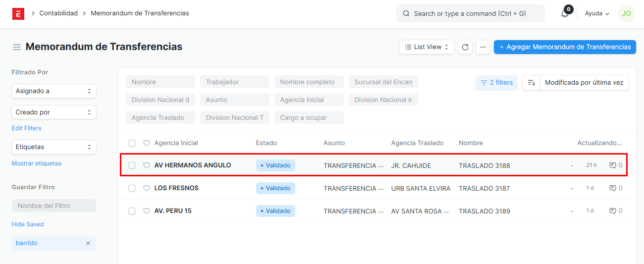
Task: Open comments icon for TRASLADO 3187
Action: [x=613, y=188]
